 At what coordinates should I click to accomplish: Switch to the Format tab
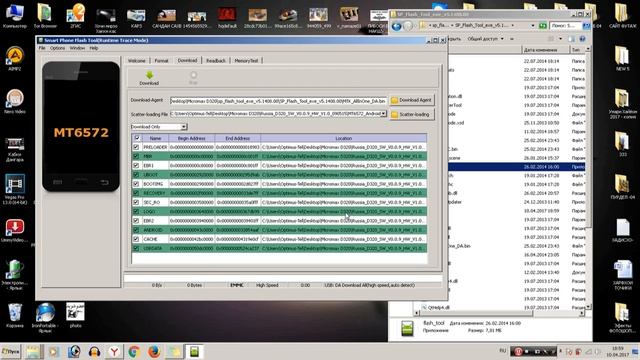pyautogui.click(x=161, y=60)
